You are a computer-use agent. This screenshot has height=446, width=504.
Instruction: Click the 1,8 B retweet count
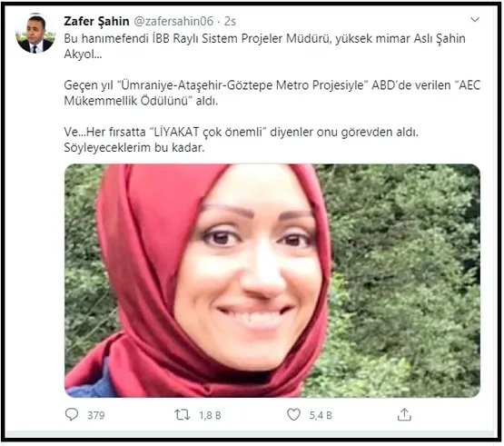click(210, 415)
